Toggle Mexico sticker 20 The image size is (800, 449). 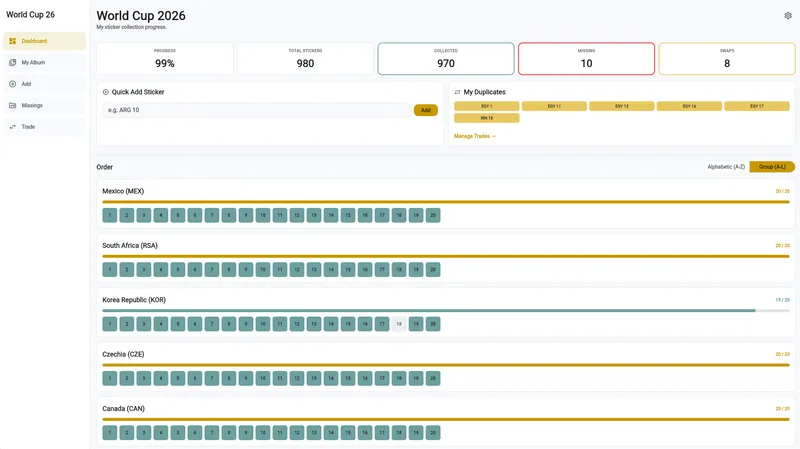433,215
